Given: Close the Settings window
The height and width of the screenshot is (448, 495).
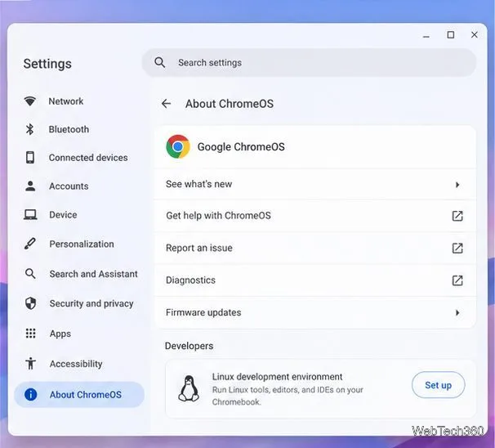Looking at the screenshot, I should 474,35.
